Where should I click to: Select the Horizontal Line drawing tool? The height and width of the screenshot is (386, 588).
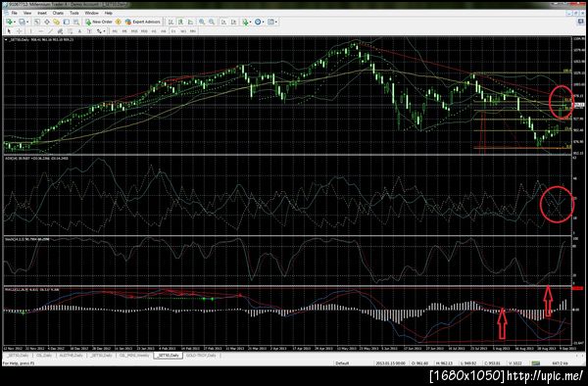click(x=41, y=31)
